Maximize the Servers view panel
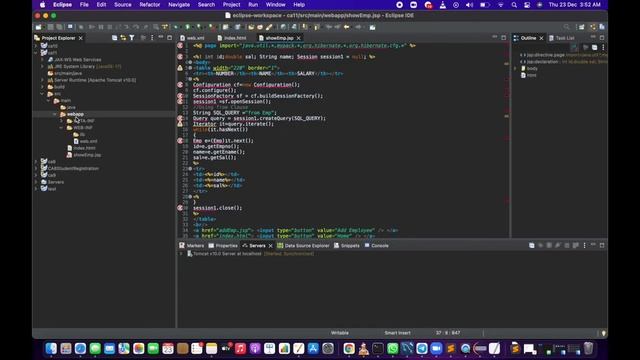Viewport: 640px width, 360px height. coord(602,245)
